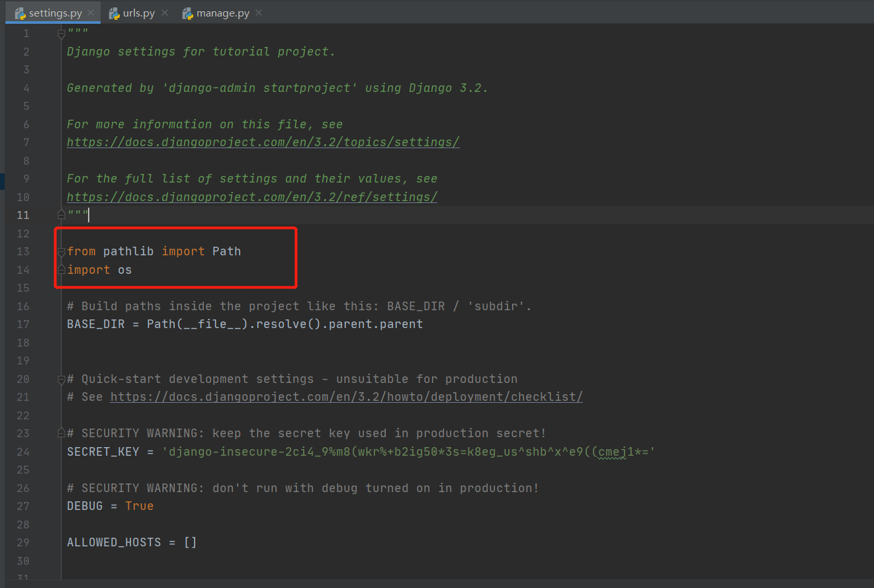
Task: Click the Python file icon on settings.py tab
Action: tap(21, 13)
